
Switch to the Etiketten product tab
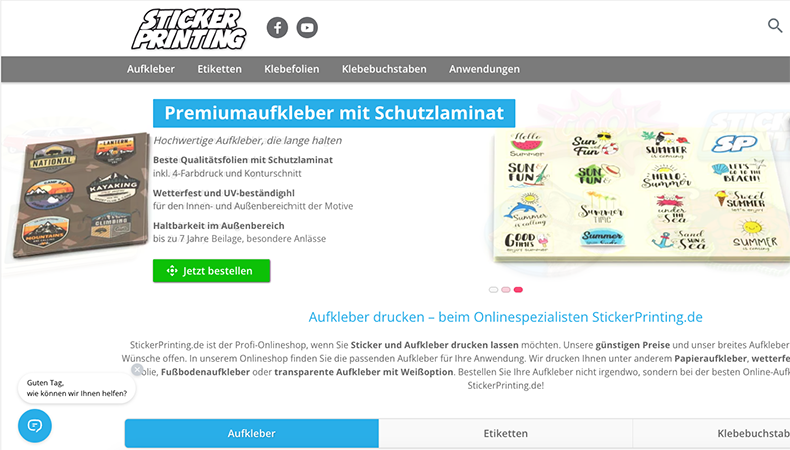(x=505, y=433)
